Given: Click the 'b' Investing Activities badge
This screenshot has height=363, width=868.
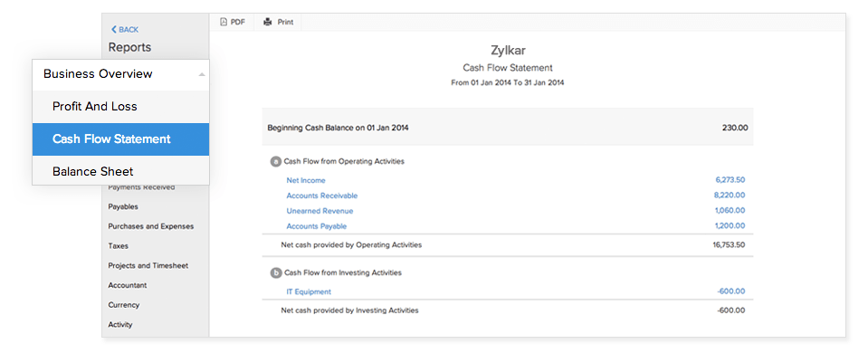Looking at the screenshot, I should [276, 272].
